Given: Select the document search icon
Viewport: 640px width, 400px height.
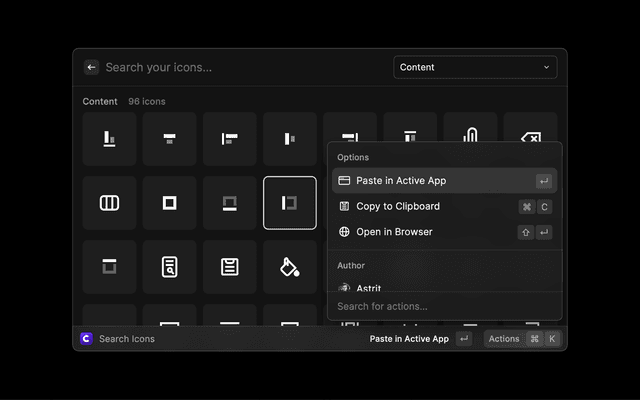Looking at the screenshot, I should pyautogui.click(x=169, y=267).
